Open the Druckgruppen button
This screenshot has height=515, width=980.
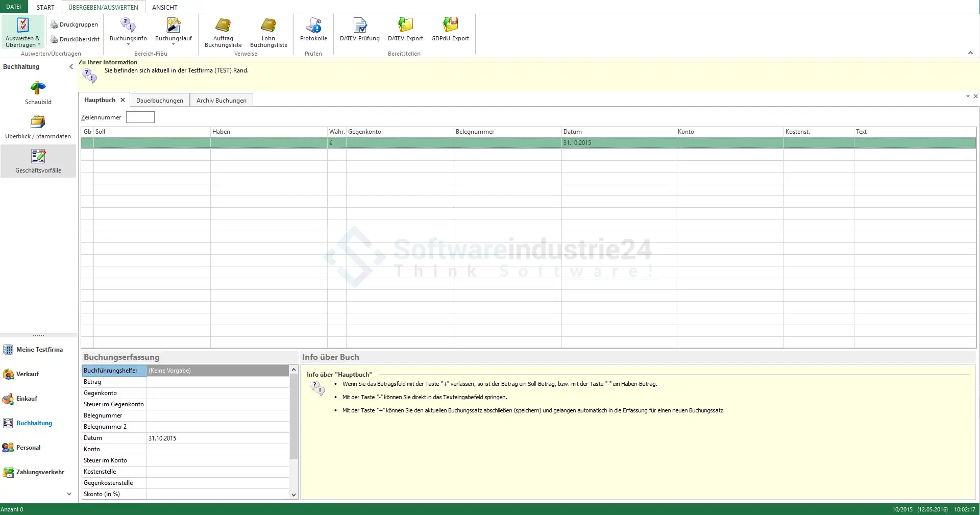[75, 24]
